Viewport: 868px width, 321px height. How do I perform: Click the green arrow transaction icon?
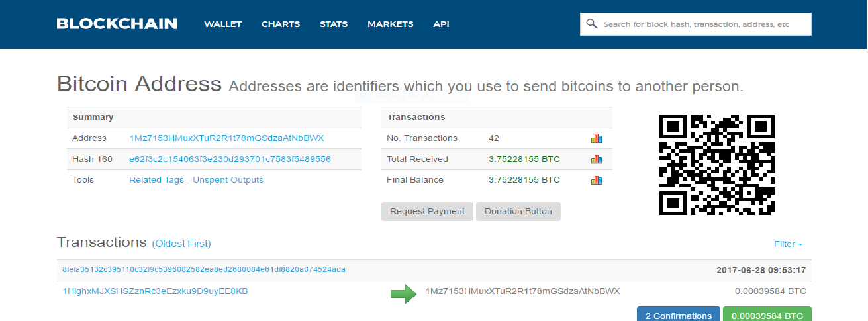click(403, 294)
